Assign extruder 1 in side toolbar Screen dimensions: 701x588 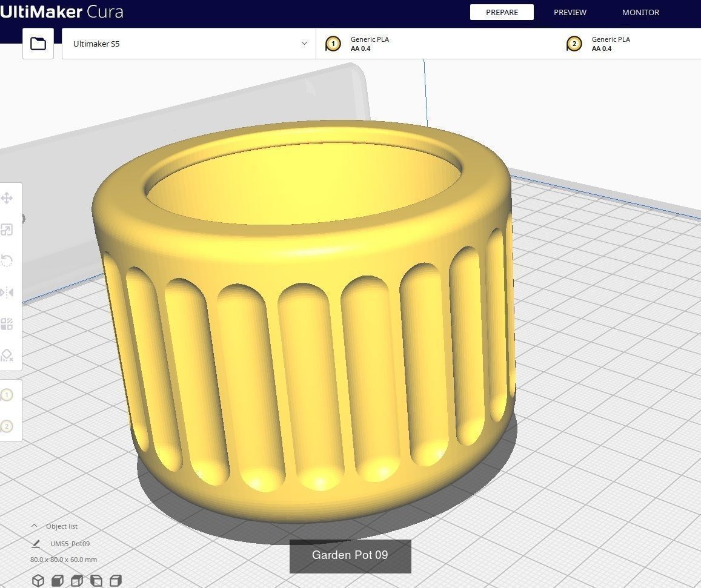(7, 395)
